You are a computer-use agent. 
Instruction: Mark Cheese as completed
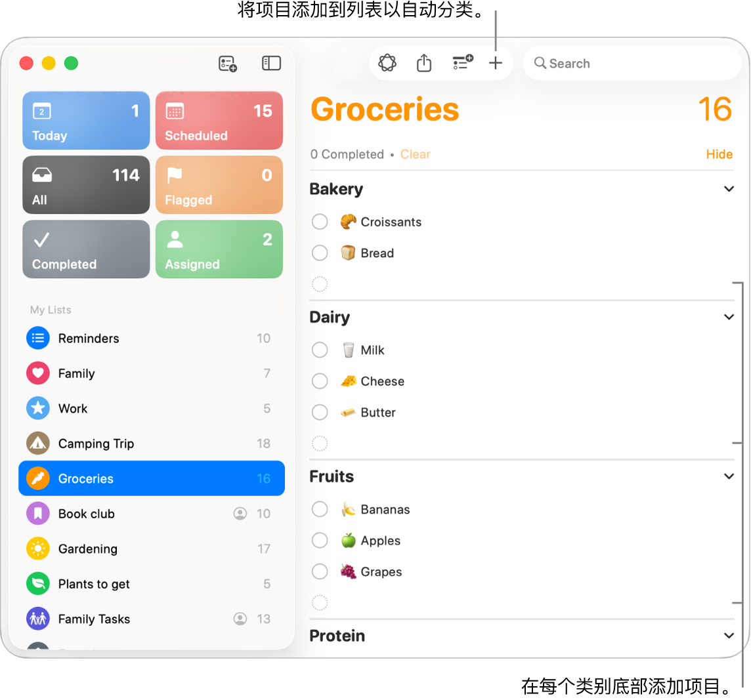click(x=320, y=381)
